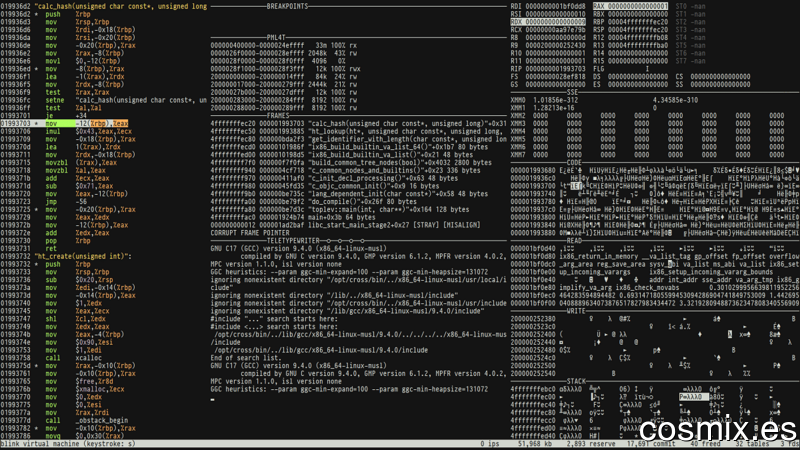Click the 'sub $0x71,%eax' instruction line

pyautogui.click(x=57, y=186)
